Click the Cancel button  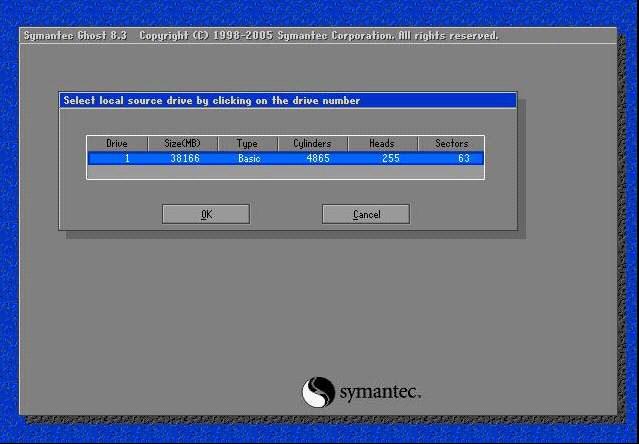click(366, 214)
